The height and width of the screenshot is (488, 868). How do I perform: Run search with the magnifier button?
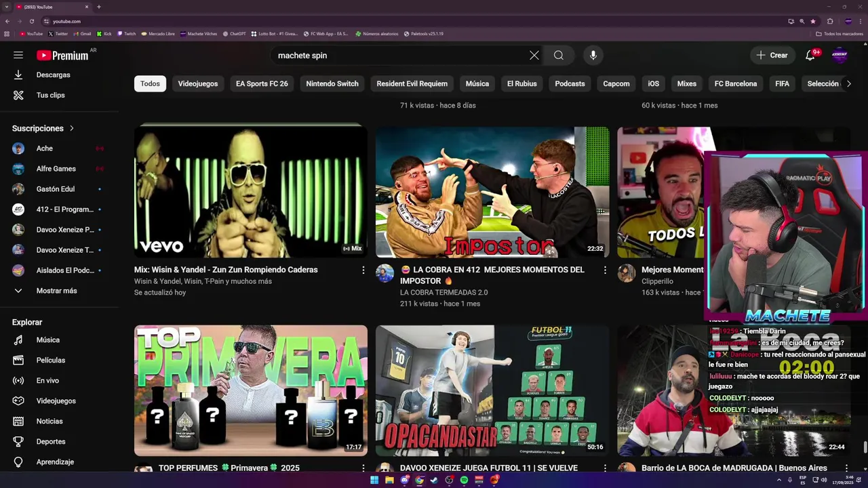559,56
